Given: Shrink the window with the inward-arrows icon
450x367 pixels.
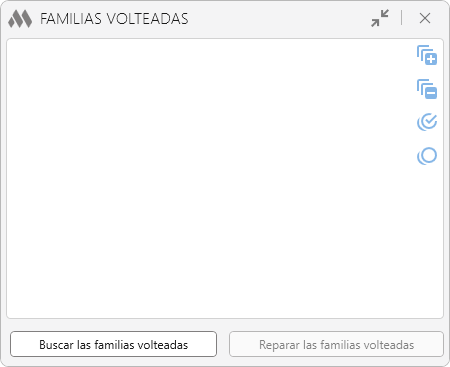Looking at the screenshot, I should [380, 18].
